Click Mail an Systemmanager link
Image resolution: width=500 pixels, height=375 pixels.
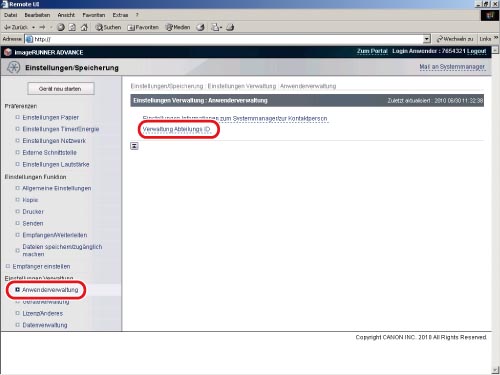click(452, 67)
